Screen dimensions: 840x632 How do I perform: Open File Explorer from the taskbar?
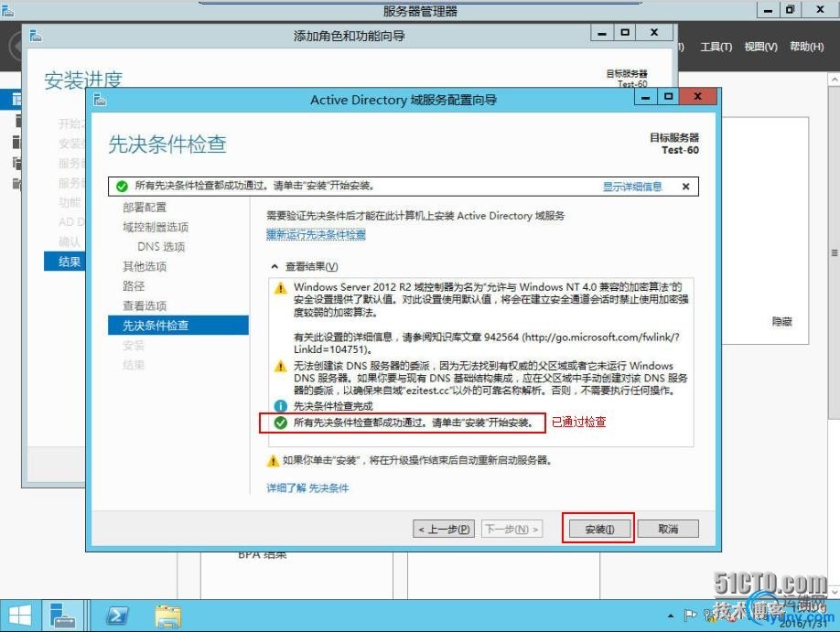click(x=168, y=616)
